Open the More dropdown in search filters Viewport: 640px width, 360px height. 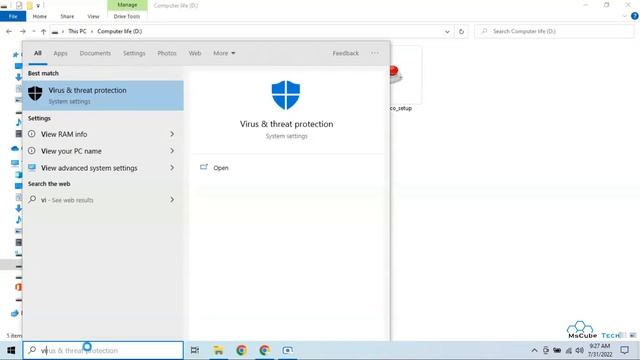[224, 53]
